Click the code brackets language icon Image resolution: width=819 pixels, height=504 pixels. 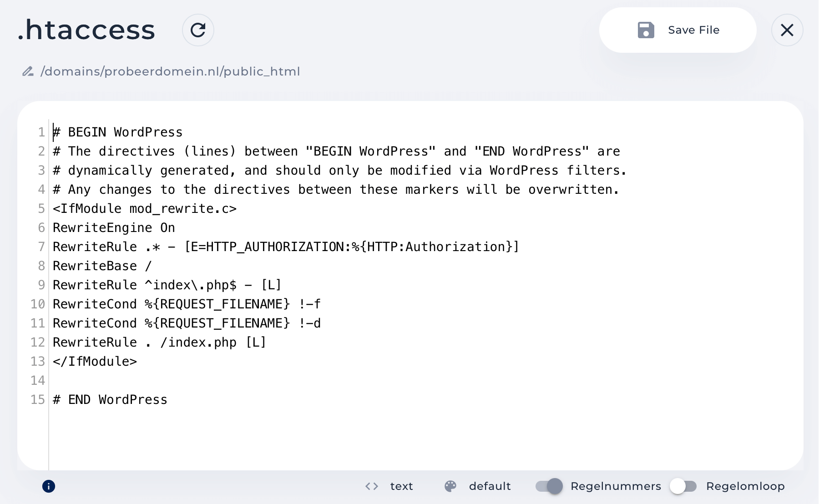pos(372,486)
